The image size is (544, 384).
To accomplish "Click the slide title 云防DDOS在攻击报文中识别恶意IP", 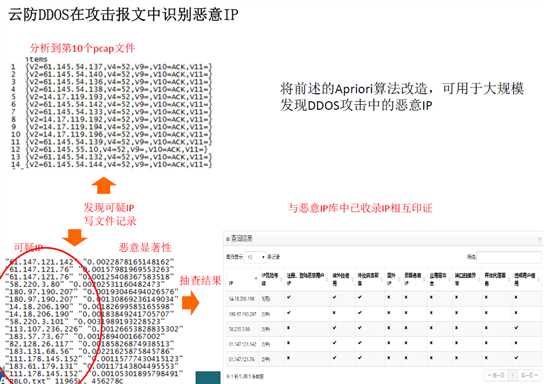I will 123,15.
